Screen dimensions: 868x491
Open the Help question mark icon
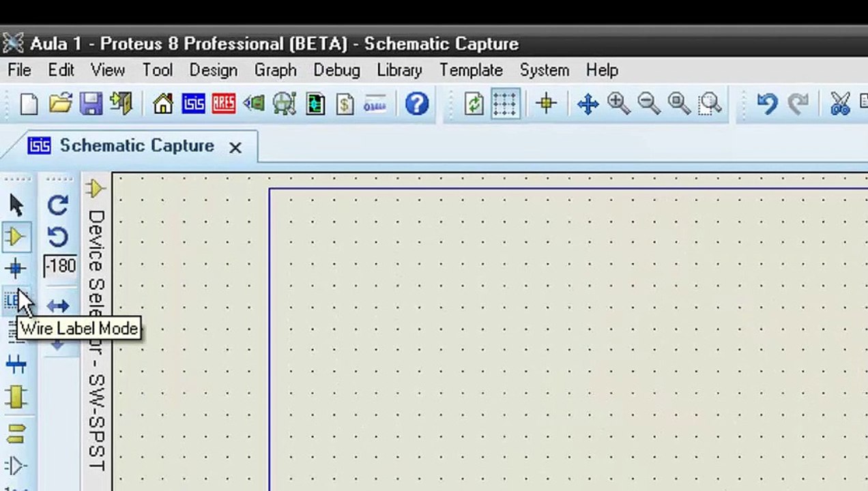tap(417, 104)
